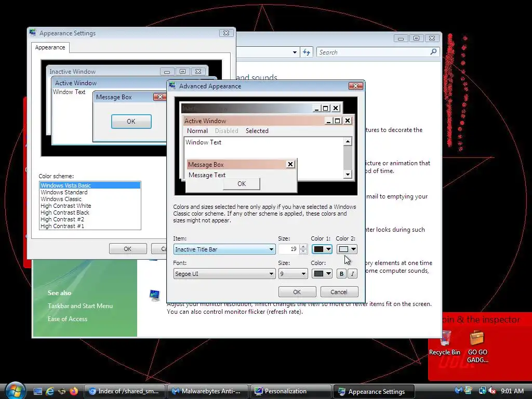Launch Internet Explorer from quick launch
The image size is (532, 399).
click(x=49, y=391)
